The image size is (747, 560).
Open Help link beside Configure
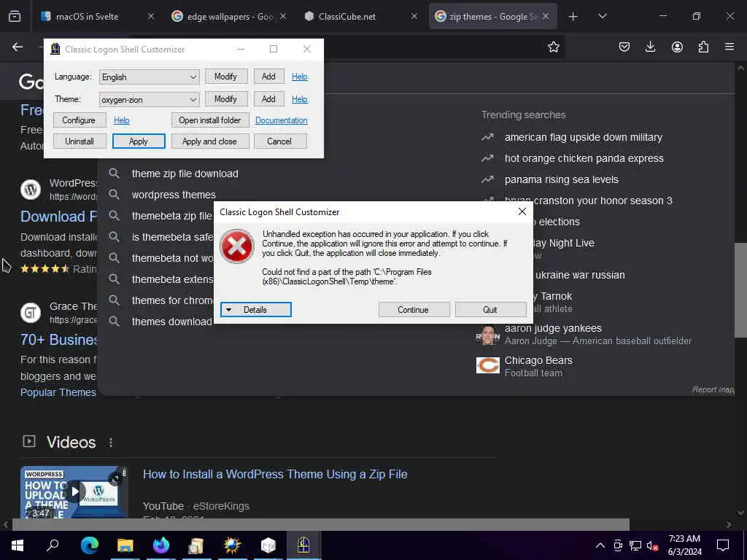click(122, 120)
